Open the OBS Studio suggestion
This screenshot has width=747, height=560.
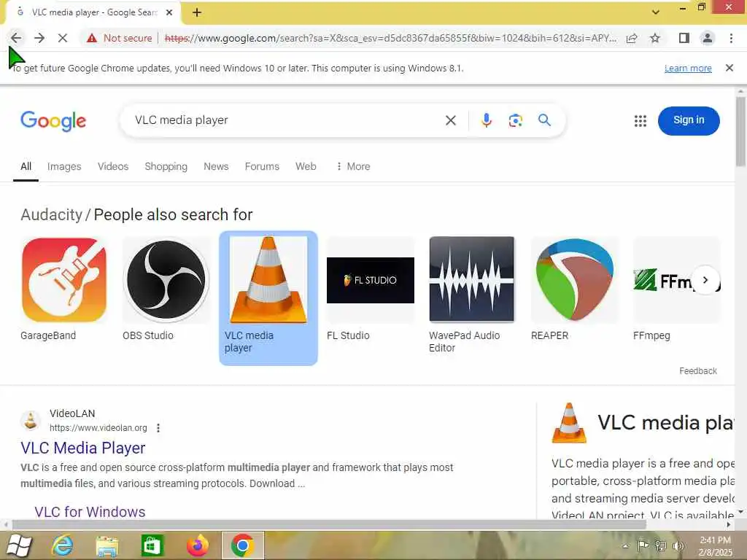(166, 289)
